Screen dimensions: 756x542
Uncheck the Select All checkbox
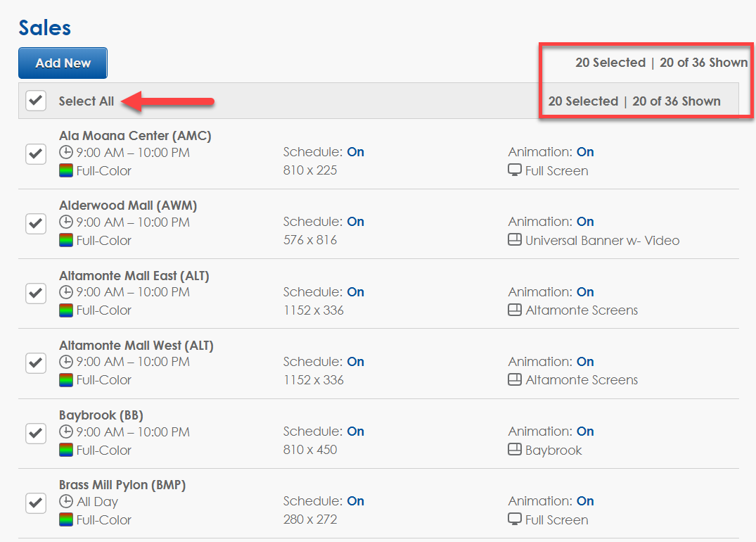point(36,101)
